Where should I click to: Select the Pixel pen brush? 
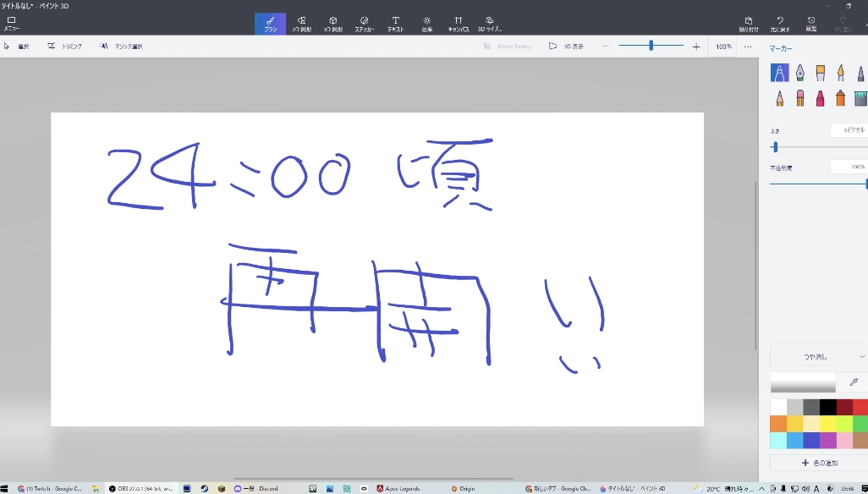coord(860,73)
